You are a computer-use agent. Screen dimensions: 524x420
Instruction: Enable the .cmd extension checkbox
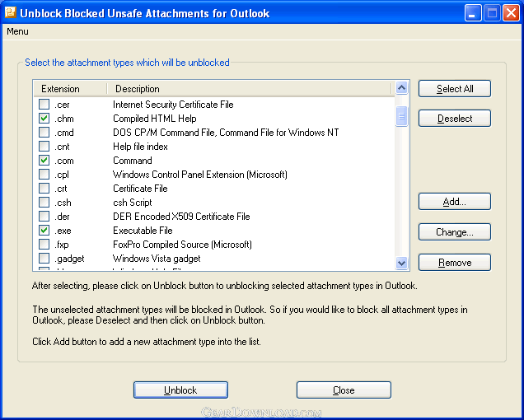44,133
